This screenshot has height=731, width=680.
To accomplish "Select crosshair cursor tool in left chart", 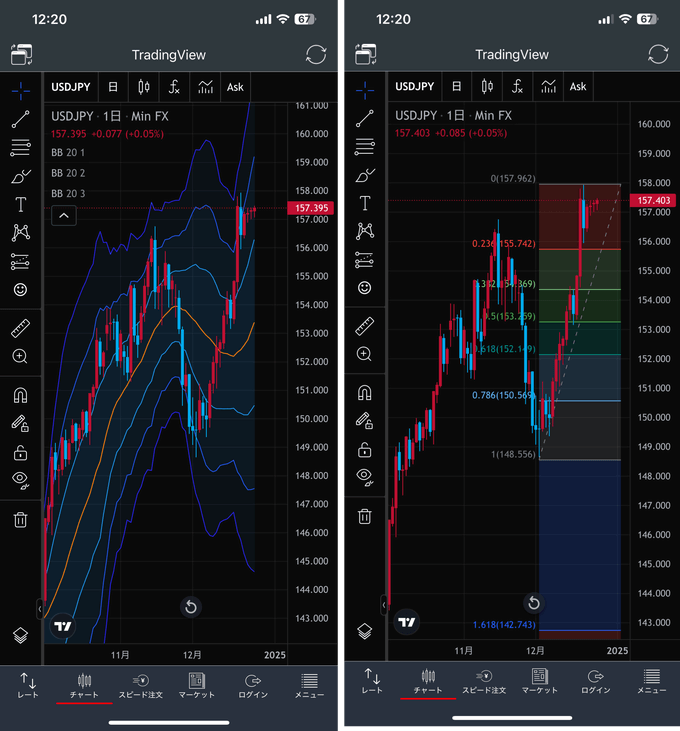I will pos(21,90).
